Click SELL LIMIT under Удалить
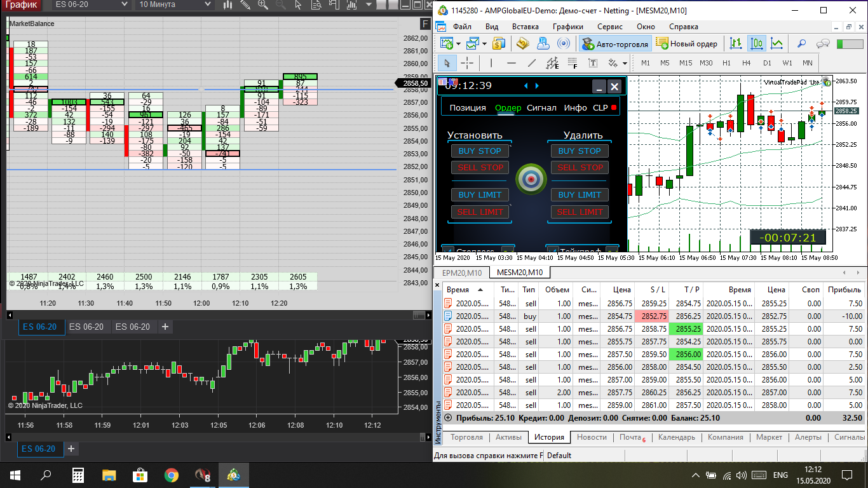Image resolution: width=868 pixels, height=488 pixels. (580, 212)
